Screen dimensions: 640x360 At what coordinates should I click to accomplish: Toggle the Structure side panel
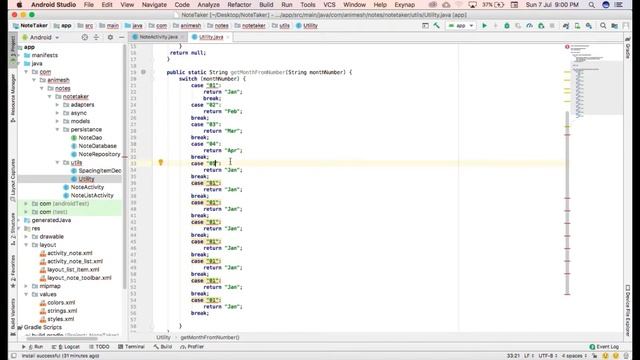13,229
